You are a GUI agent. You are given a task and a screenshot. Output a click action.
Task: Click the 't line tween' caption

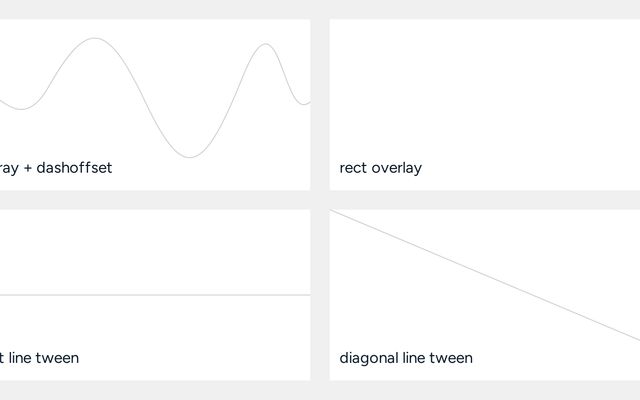coord(40,358)
